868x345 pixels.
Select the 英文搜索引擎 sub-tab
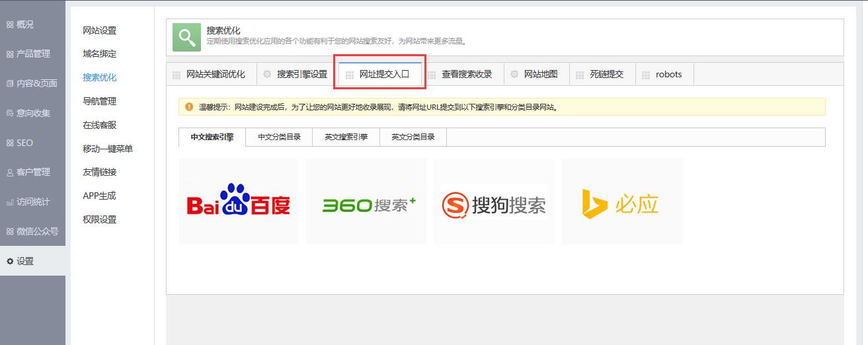point(346,137)
